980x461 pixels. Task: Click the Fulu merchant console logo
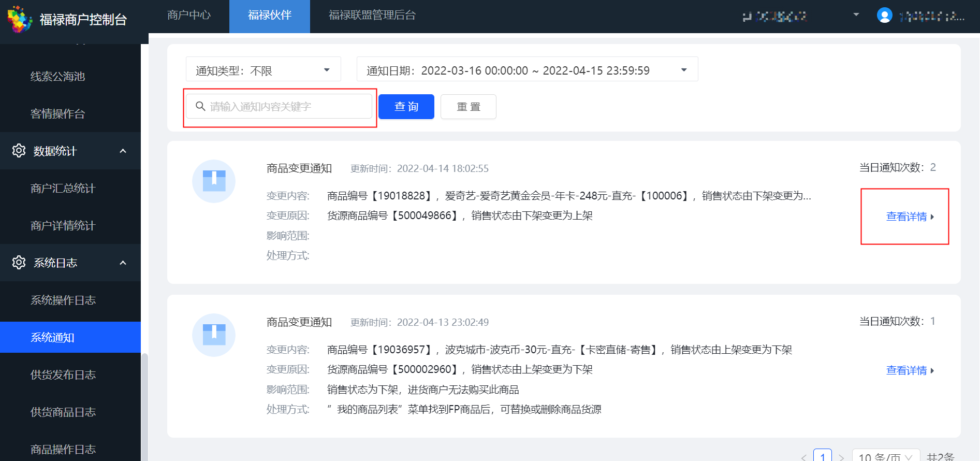click(20, 19)
